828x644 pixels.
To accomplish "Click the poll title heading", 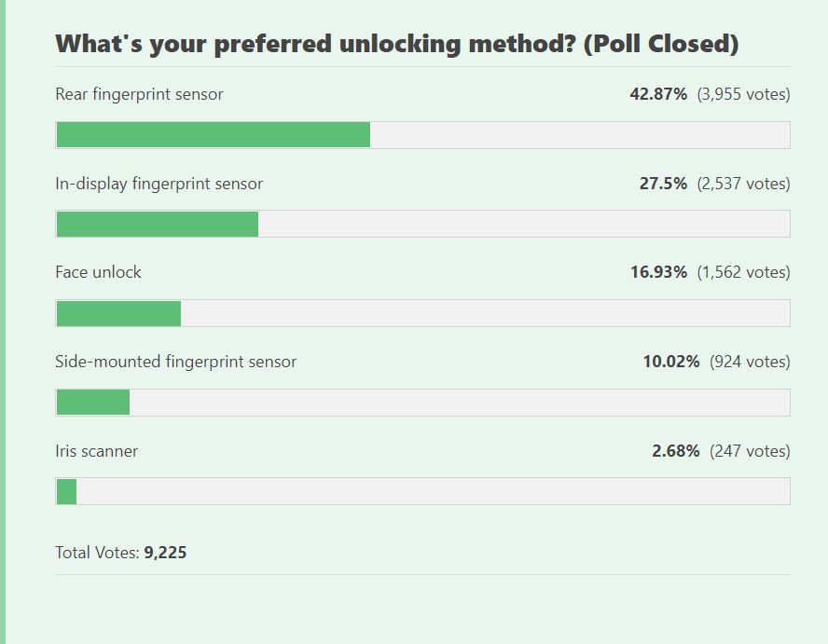I will [396, 44].
